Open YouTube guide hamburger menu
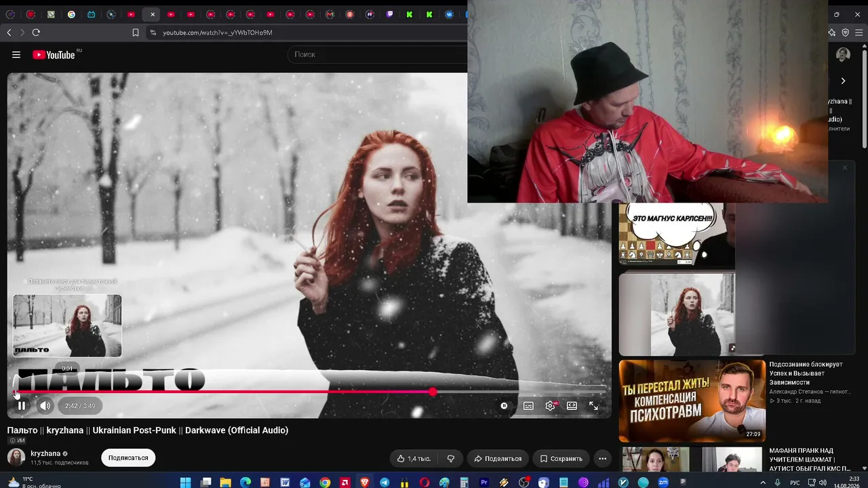Image resolution: width=868 pixels, height=488 pixels. pos(16,55)
